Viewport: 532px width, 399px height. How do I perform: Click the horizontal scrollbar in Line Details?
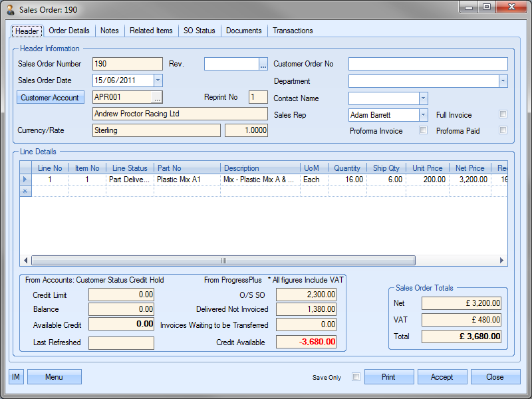coord(223,261)
